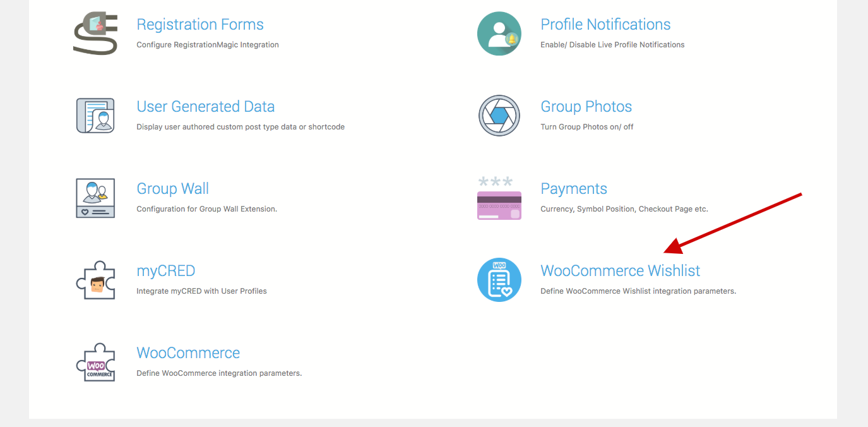Image resolution: width=868 pixels, height=427 pixels.
Task: Open the WooCommerce Wishlist title link
Action: tap(621, 271)
